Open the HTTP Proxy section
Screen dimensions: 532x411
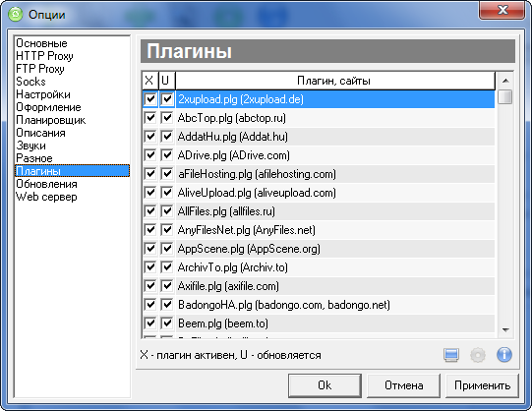pyautogui.click(x=72, y=56)
